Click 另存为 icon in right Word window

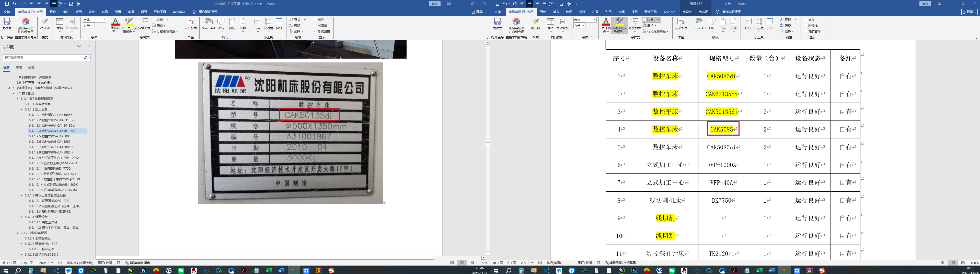pos(497,24)
